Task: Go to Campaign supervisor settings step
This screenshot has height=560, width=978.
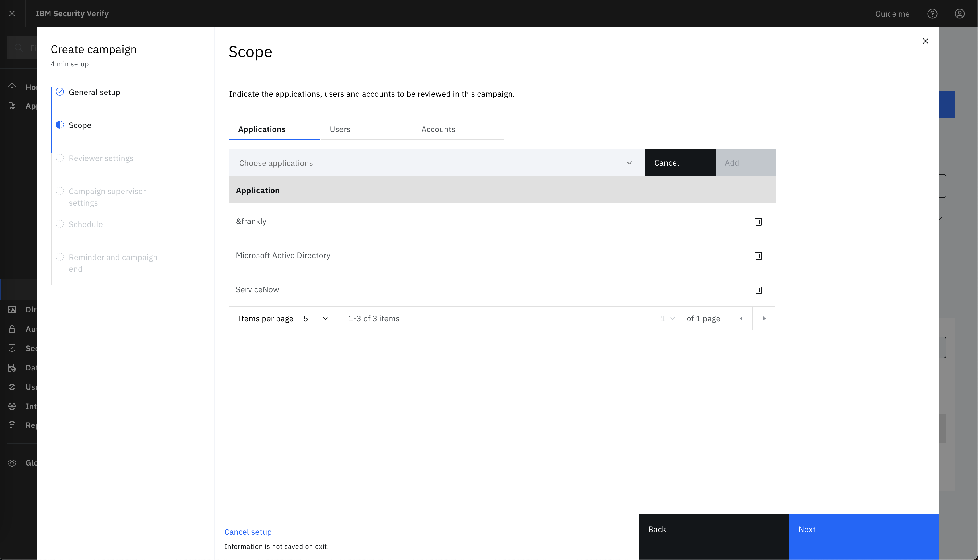Action: 107,197
